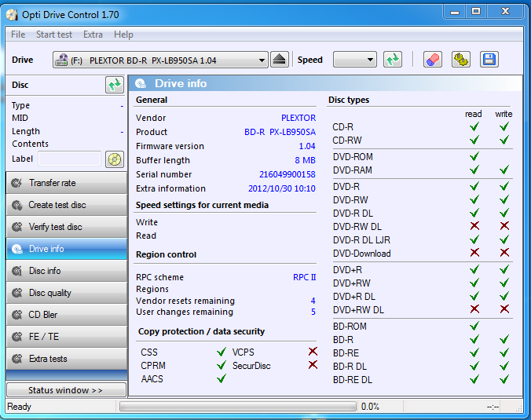531x420 pixels.
Task: Open the Help menu
Action: (x=123, y=35)
